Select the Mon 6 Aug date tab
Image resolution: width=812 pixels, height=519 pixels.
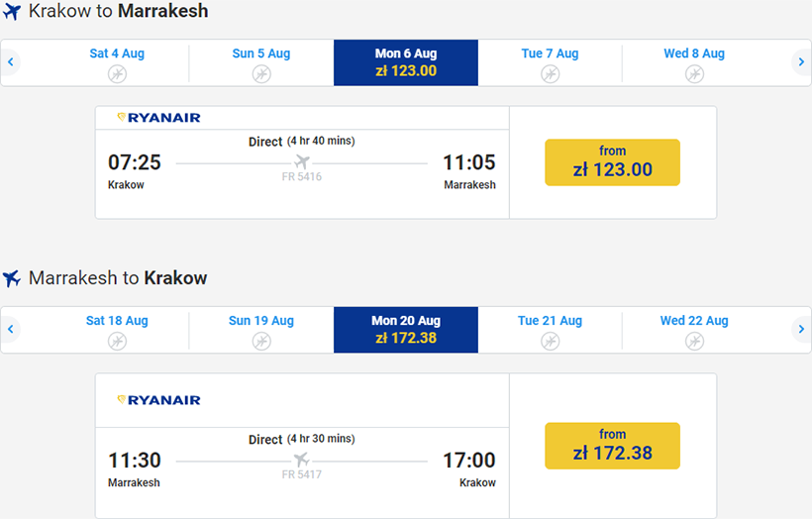[x=406, y=62]
